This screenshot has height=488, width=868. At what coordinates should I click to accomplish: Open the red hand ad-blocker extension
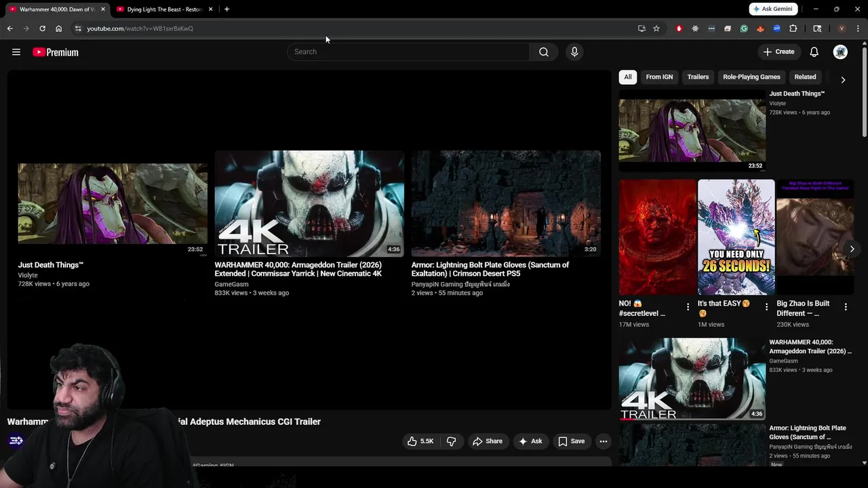(x=679, y=28)
